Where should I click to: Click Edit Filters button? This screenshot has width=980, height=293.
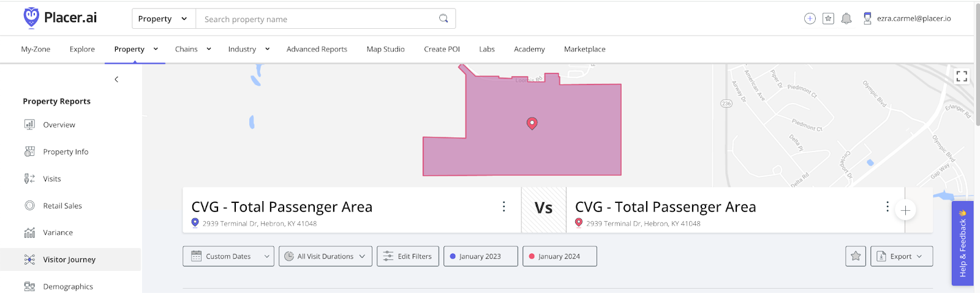407,256
